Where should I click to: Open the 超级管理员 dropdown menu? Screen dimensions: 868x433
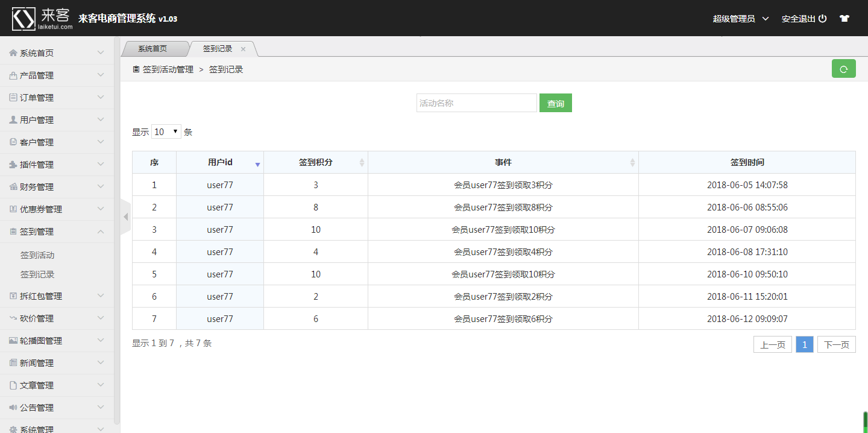coord(741,19)
